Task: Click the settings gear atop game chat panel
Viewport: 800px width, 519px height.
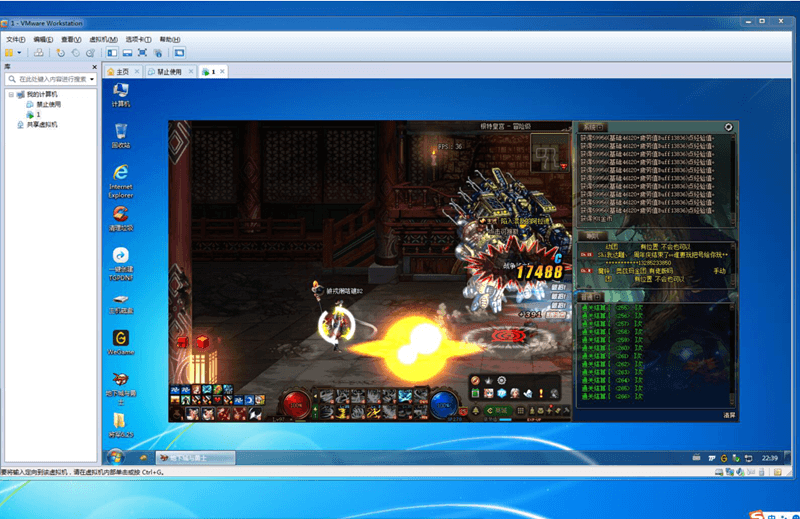Action: [729, 127]
